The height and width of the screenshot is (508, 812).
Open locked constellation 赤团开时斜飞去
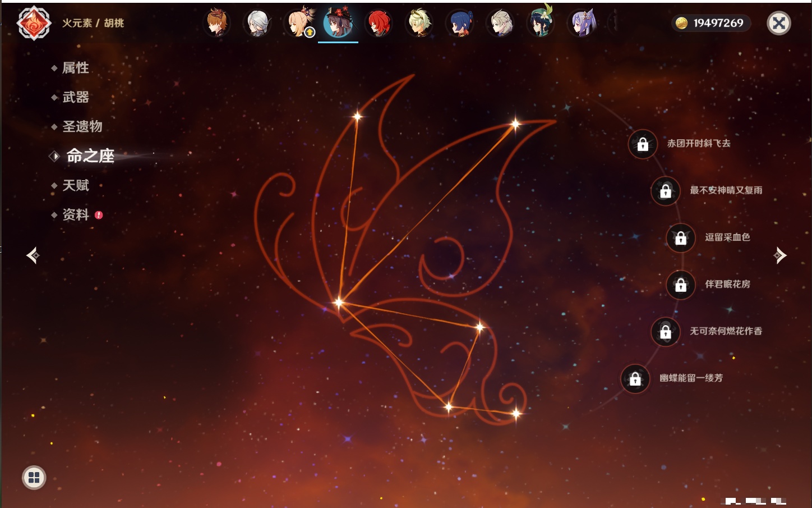click(643, 144)
